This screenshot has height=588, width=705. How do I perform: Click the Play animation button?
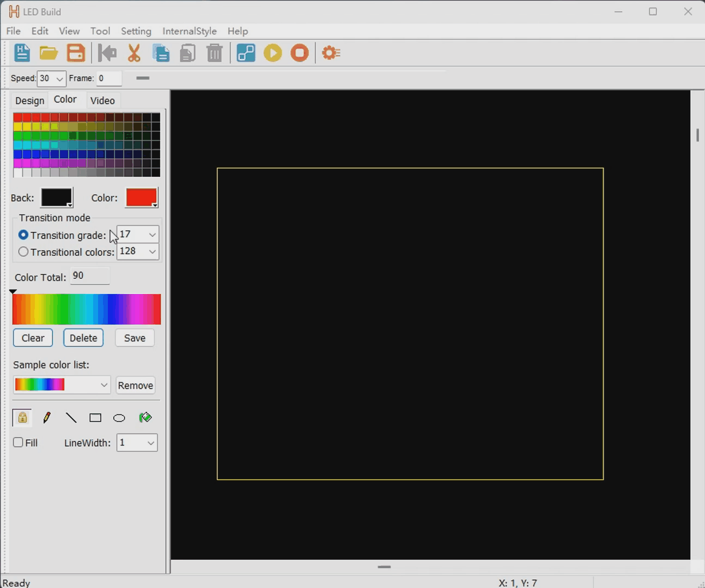pyautogui.click(x=272, y=52)
